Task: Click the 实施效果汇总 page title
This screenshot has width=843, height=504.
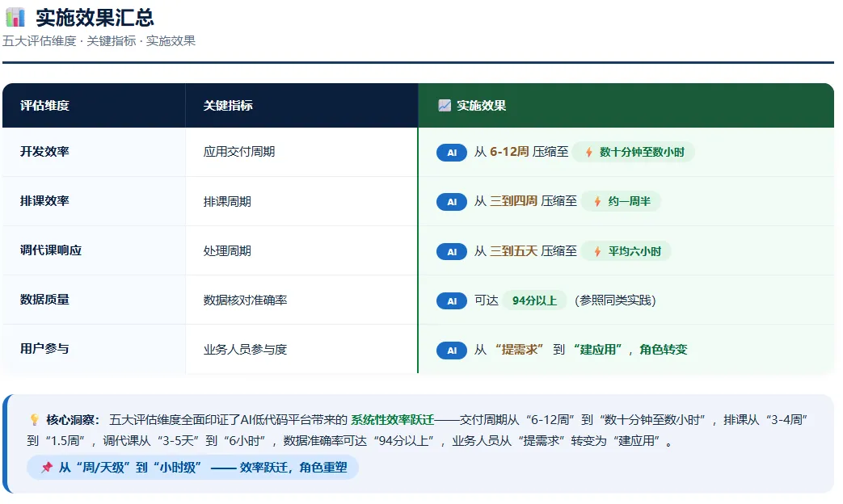Action: [x=95, y=18]
